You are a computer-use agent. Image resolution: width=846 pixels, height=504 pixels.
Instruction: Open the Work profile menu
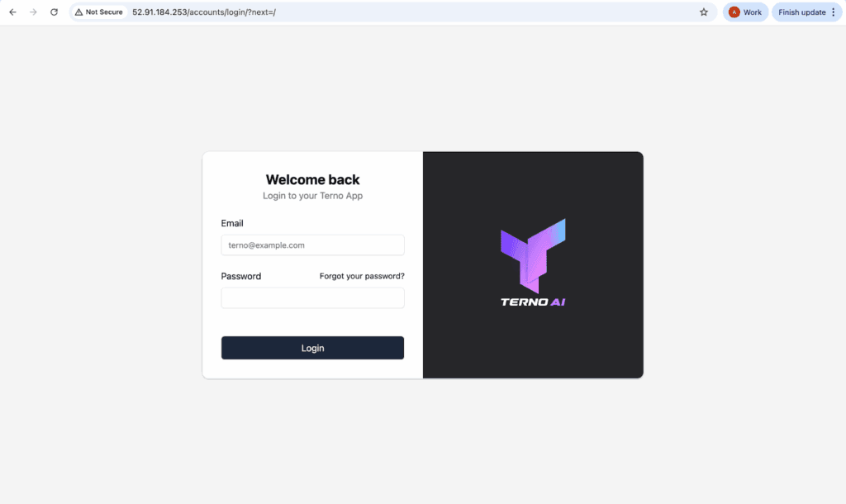click(x=746, y=12)
